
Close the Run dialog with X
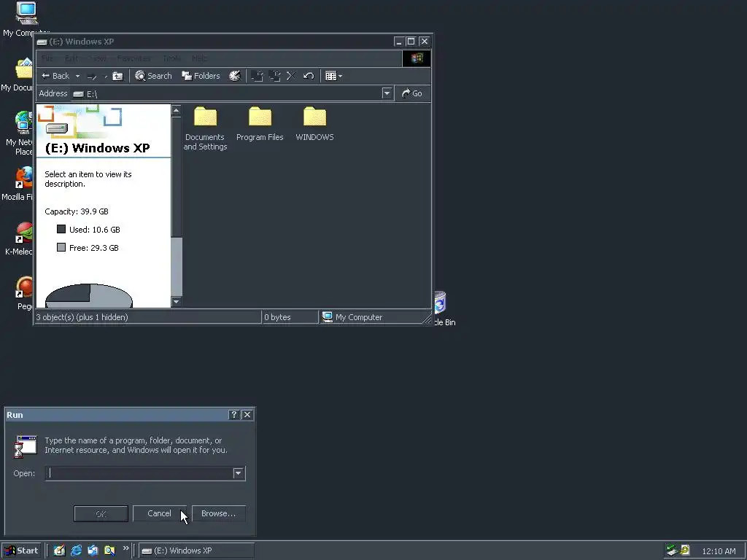point(247,415)
